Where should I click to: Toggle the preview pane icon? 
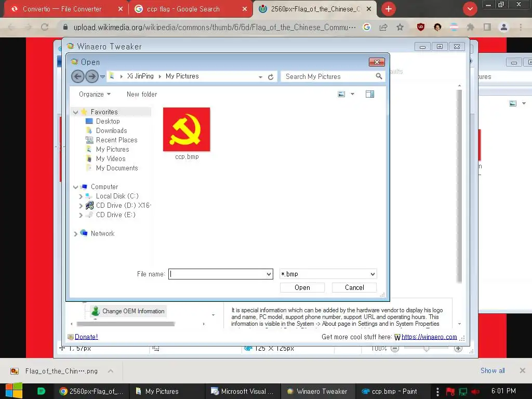point(370,94)
